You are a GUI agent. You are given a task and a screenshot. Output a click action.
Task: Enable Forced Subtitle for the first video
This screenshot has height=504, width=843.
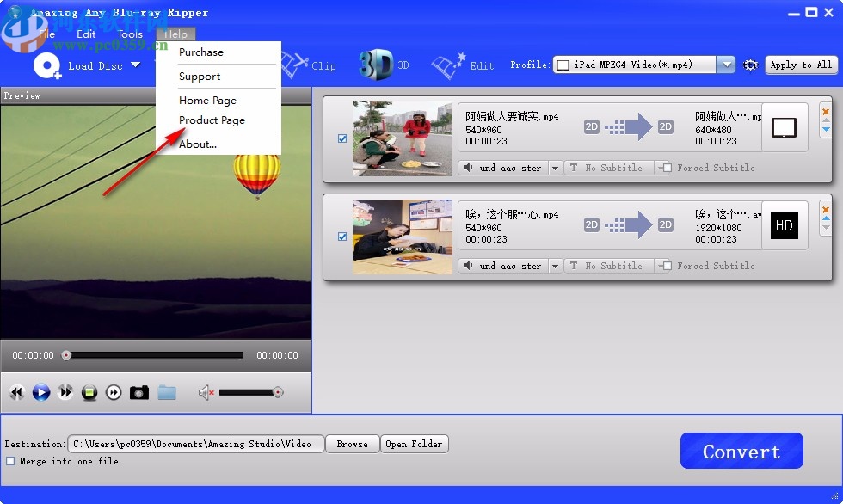pos(666,168)
